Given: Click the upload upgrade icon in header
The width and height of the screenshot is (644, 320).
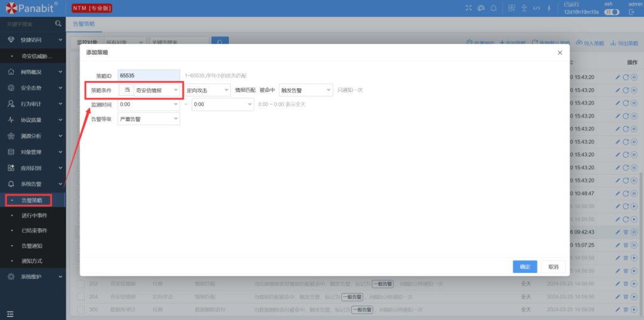Looking at the screenshot, I should (x=524, y=8).
